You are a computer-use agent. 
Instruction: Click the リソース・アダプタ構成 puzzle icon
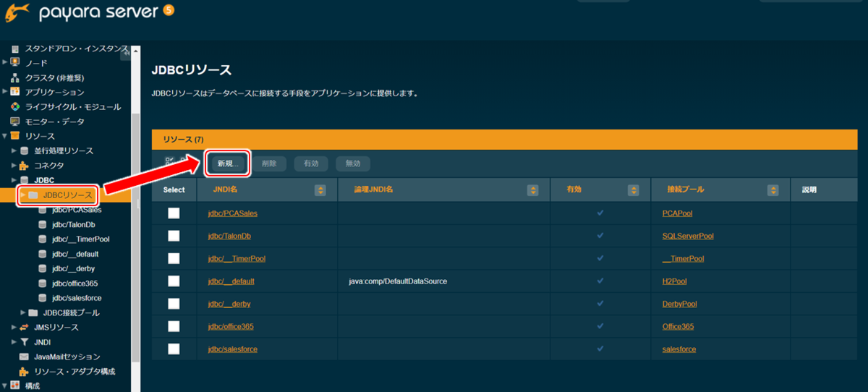click(x=24, y=371)
